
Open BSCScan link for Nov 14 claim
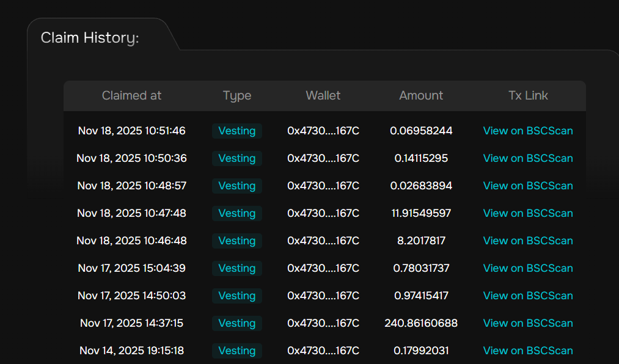[528, 351]
